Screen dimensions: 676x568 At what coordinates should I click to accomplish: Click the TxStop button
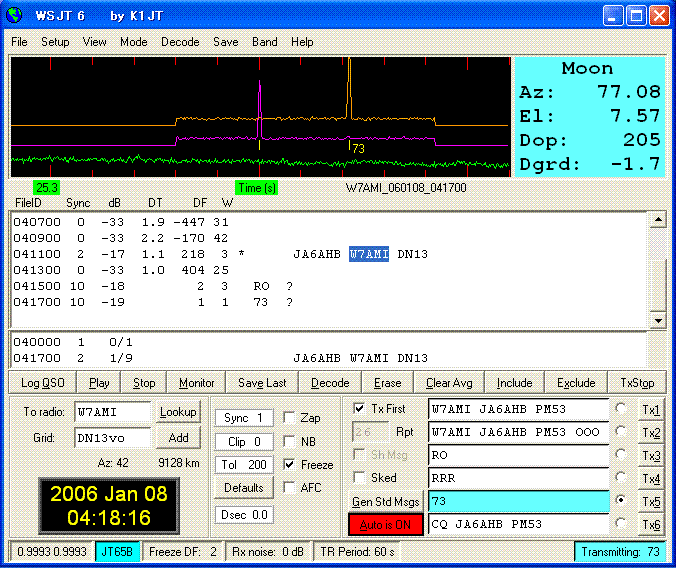click(x=637, y=383)
